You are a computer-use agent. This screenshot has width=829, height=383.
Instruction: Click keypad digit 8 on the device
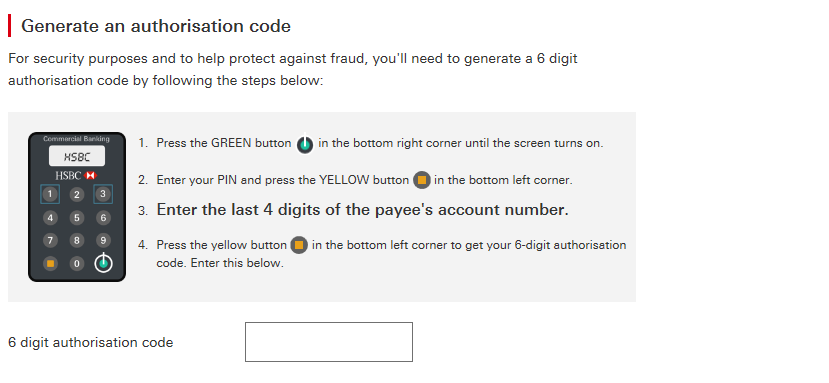(x=77, y=240)
